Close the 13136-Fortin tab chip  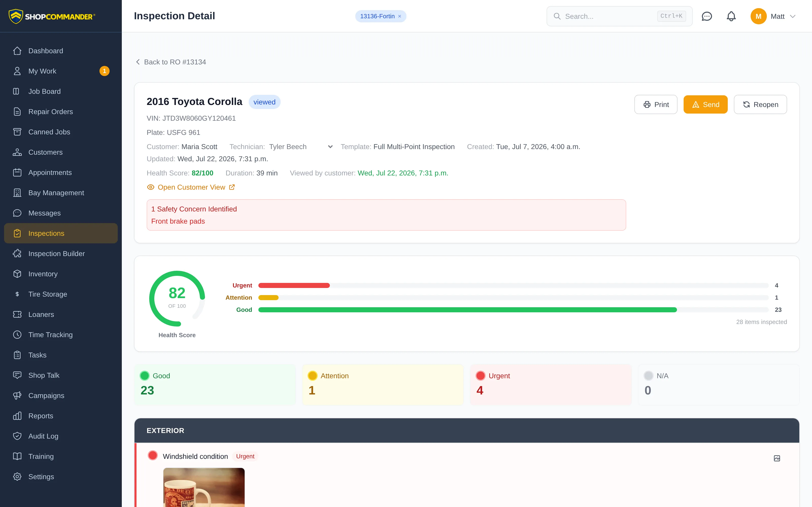click(x=400, y=16)
